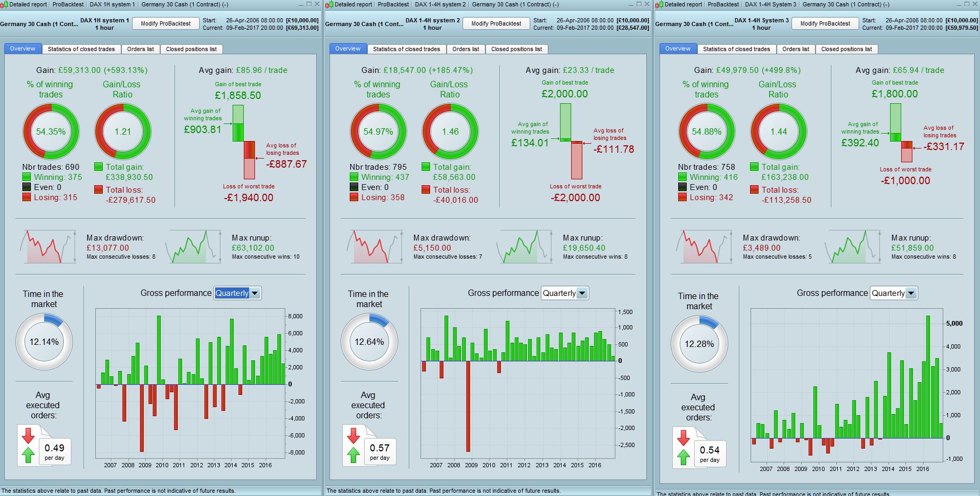Viewport: 980px width, 496px height.
Task: Open the Quarterly period combo box in system 3
Action: point(894,293)
